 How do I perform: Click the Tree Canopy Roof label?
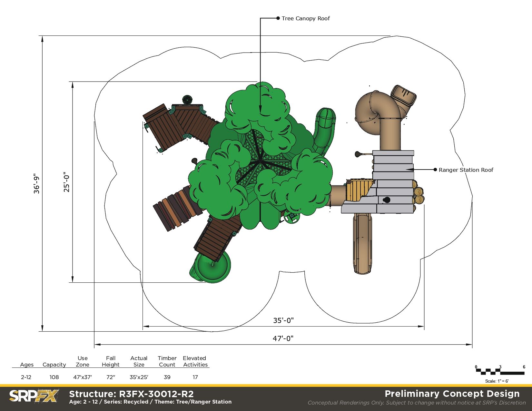(x=305, y=18)
